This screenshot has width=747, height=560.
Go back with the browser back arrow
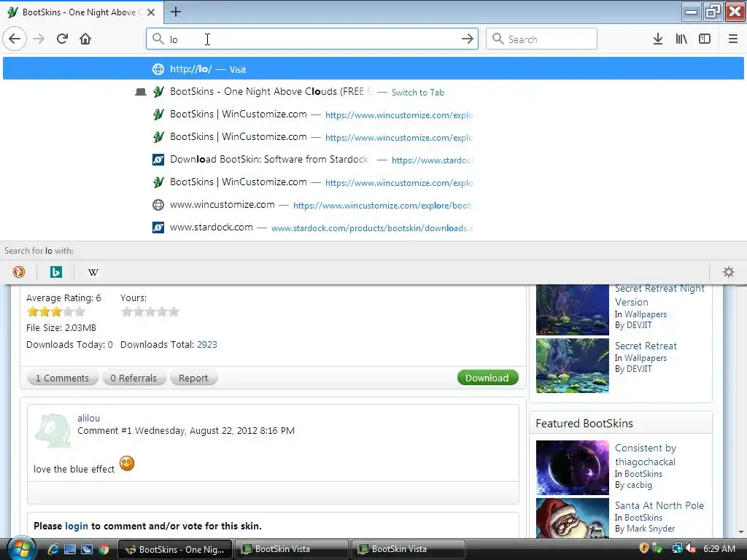[15, 39]
